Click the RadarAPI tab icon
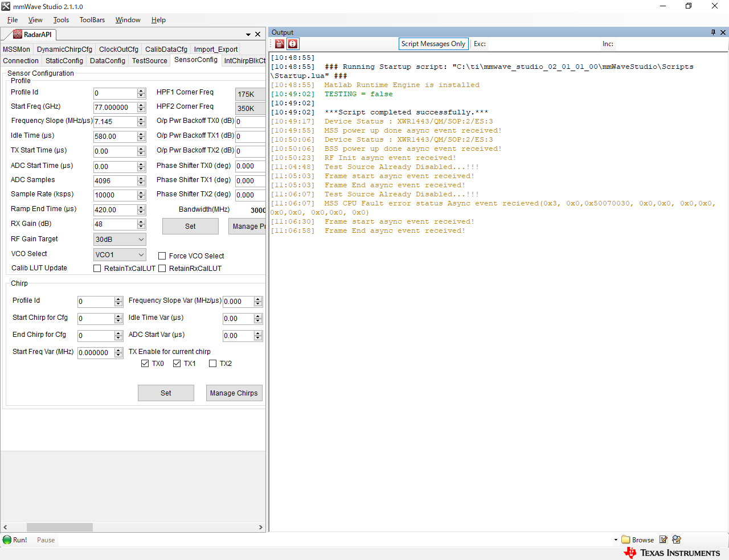This screenshot has height=560, width=729. pyautogui.click(x=18, y=34)
